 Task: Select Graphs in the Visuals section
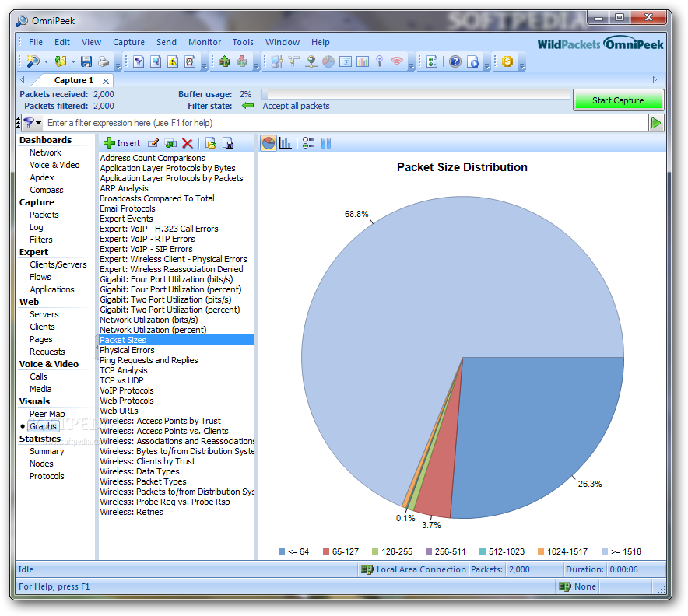pyautogui.click(x=43, y=426)
